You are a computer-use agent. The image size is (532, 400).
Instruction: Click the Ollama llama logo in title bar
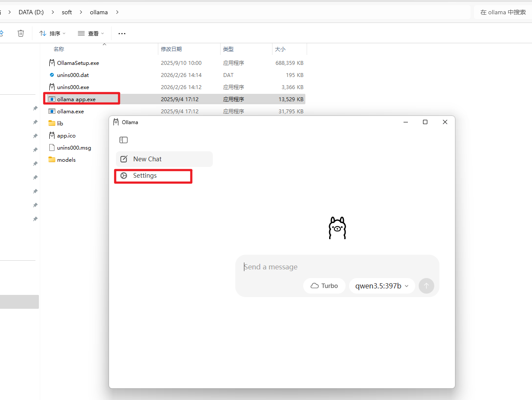[x=115, y=122]
